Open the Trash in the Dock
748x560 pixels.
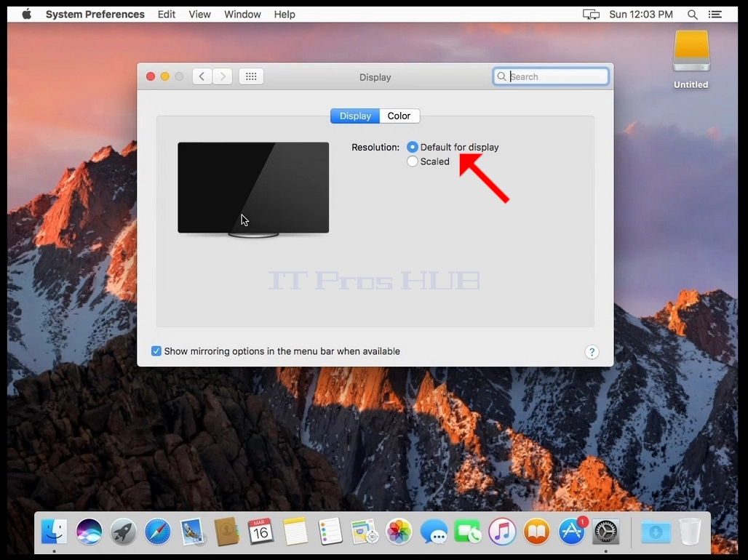tap(690, 532)
